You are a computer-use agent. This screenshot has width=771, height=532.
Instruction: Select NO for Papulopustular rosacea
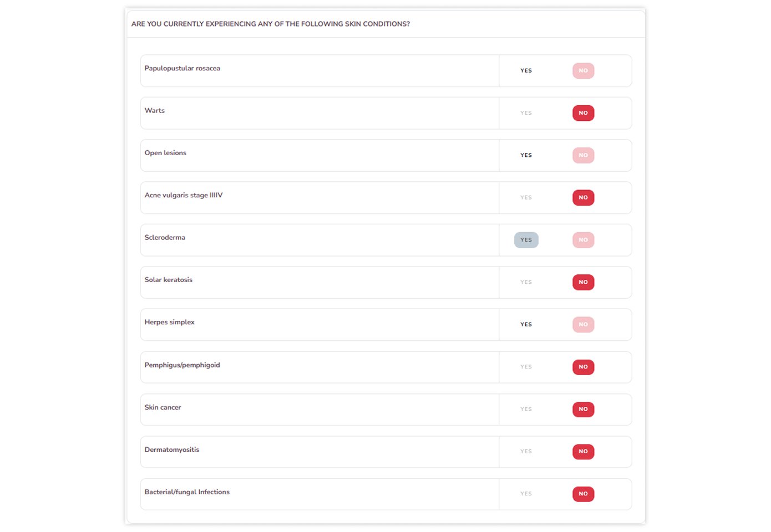(583, 71)
